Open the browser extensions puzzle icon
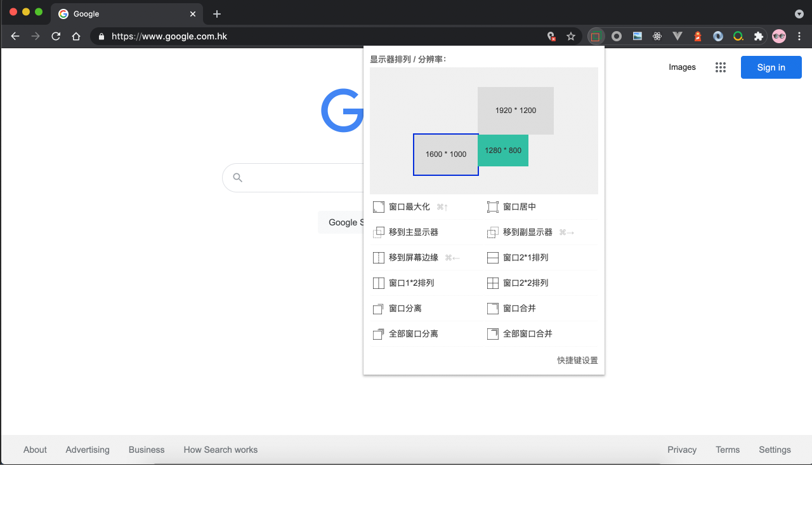 758,36
